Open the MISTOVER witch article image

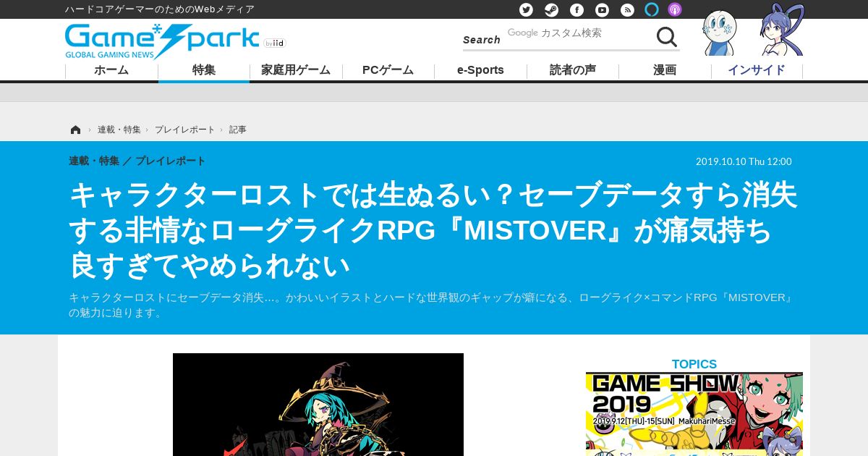318,405
